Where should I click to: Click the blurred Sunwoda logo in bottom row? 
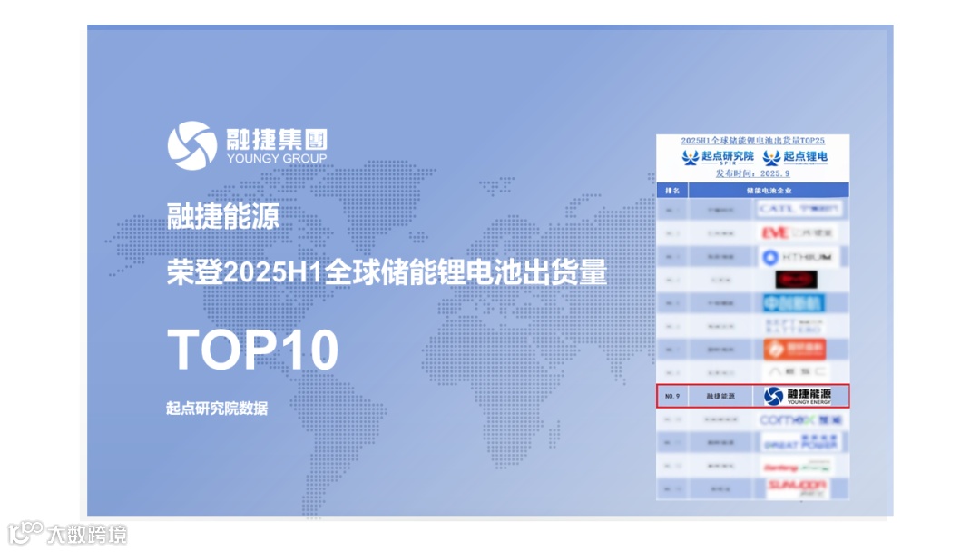798,488
